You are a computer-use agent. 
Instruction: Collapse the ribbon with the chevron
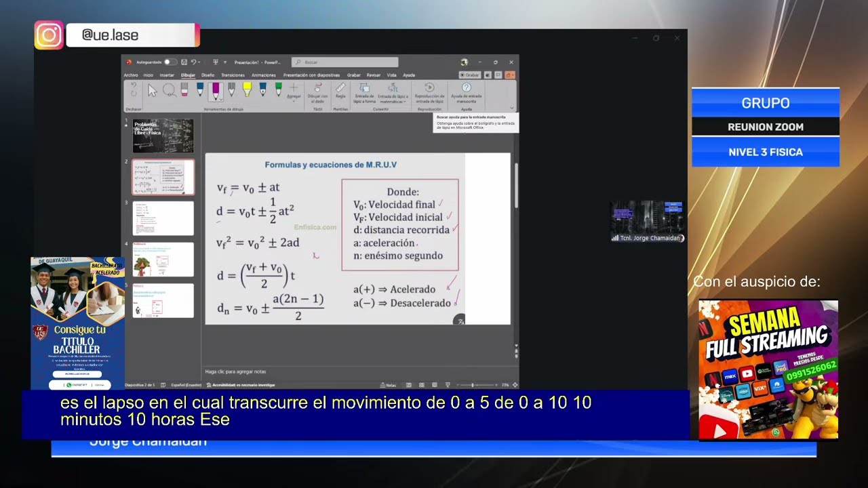click(511, 108)
